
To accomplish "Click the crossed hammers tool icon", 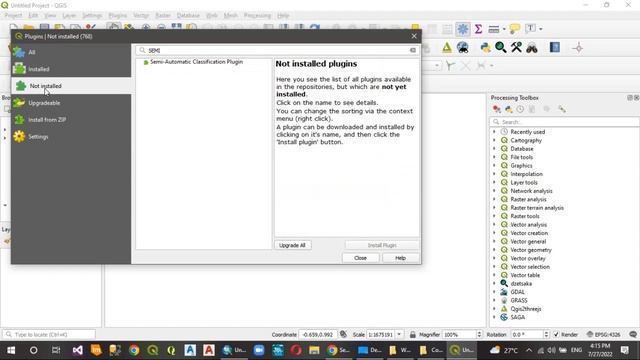I will [x=516, y=48].
